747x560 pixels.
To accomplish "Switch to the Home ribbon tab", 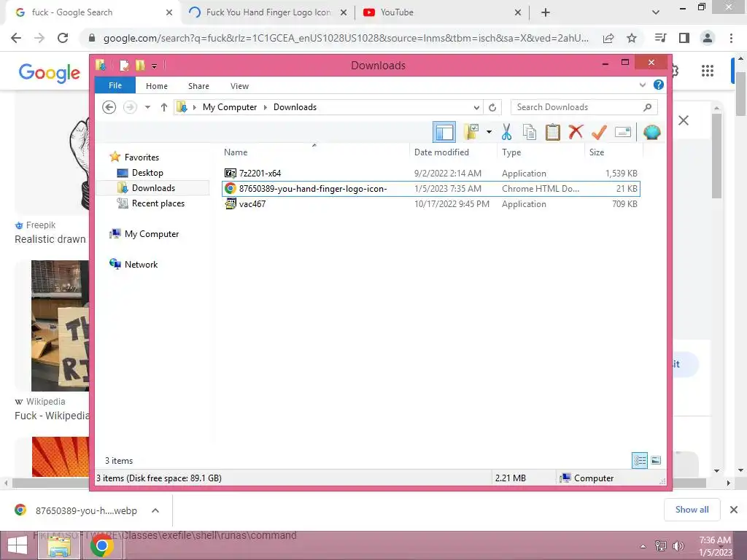I will pos(157,86).
